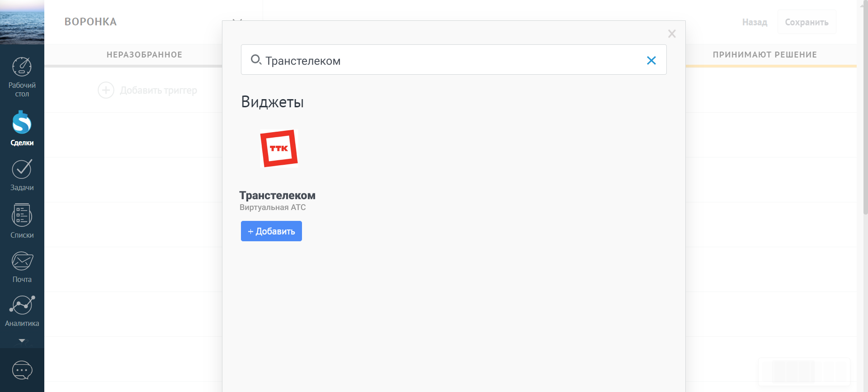Select the ПРИНИМАЮТ РЕШЕНИЕ stage header
Screen dimensions: 868x392
tap(764, 55)
